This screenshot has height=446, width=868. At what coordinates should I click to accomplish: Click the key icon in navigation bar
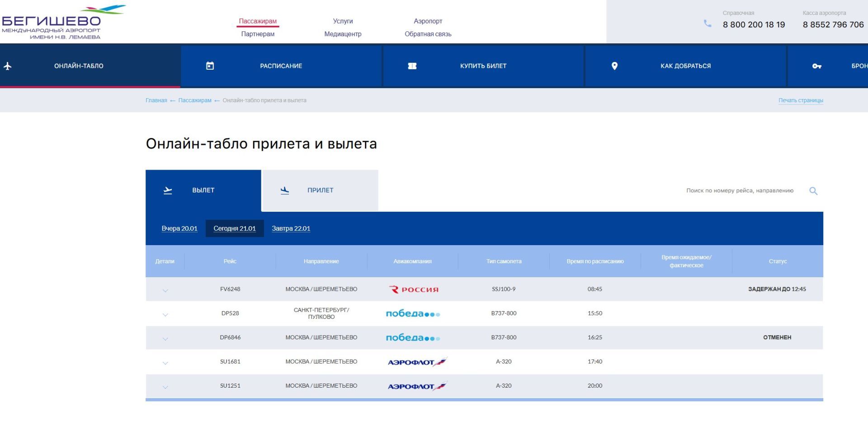coord(816,66)
